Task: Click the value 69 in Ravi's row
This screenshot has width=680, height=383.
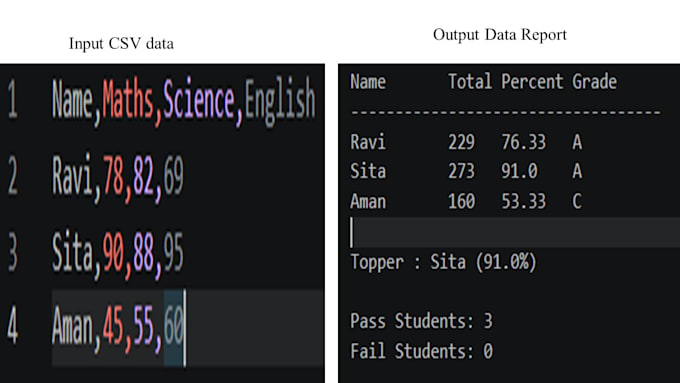Action: (174, 176)
